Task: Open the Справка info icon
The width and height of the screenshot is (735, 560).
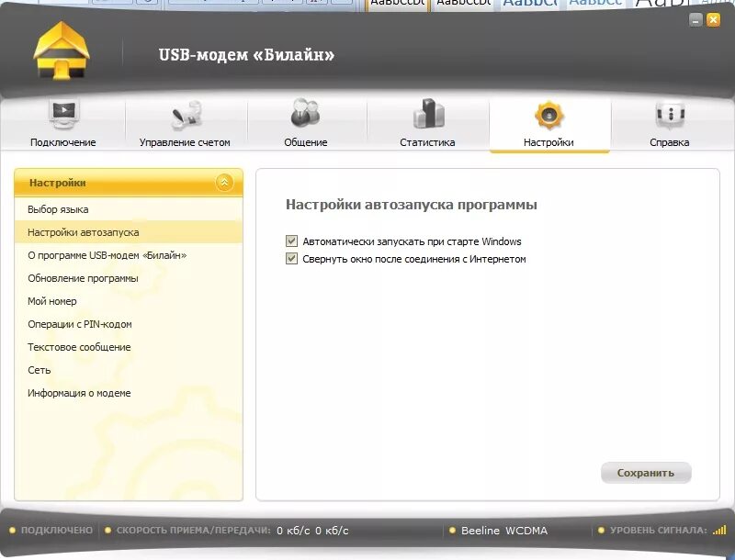Action: point(670,115)
